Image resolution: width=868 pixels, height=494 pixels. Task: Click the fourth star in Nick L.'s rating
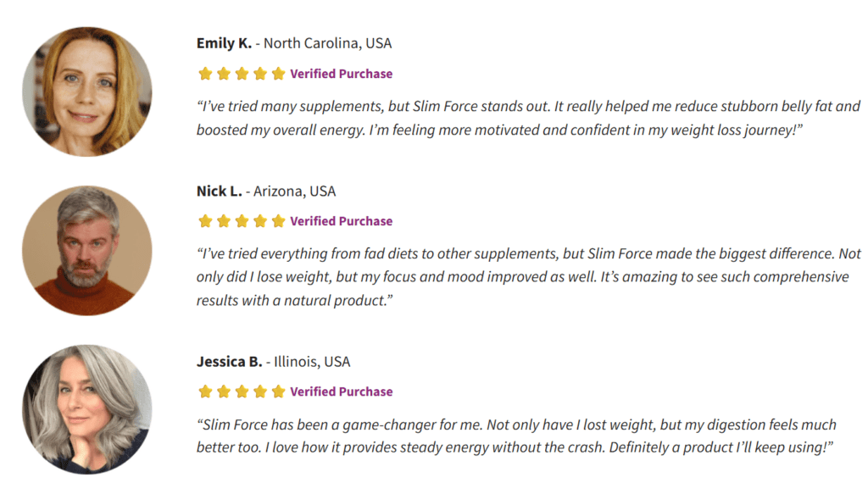260,221
